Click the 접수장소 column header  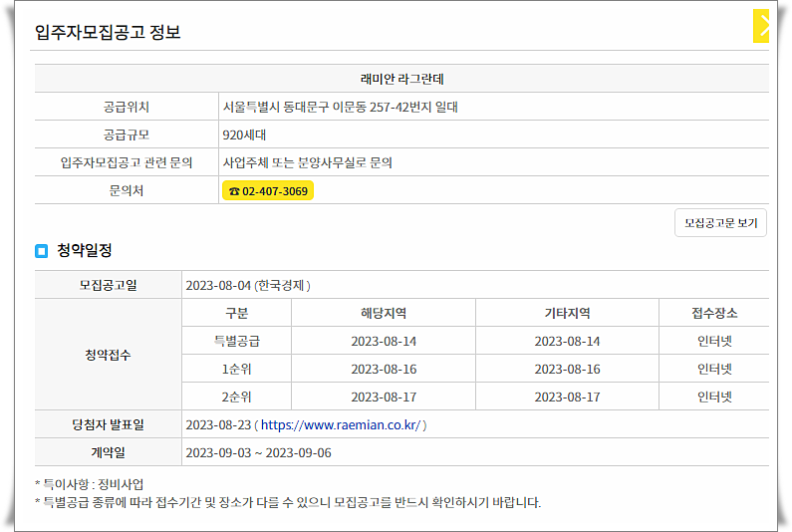(714, 313)
